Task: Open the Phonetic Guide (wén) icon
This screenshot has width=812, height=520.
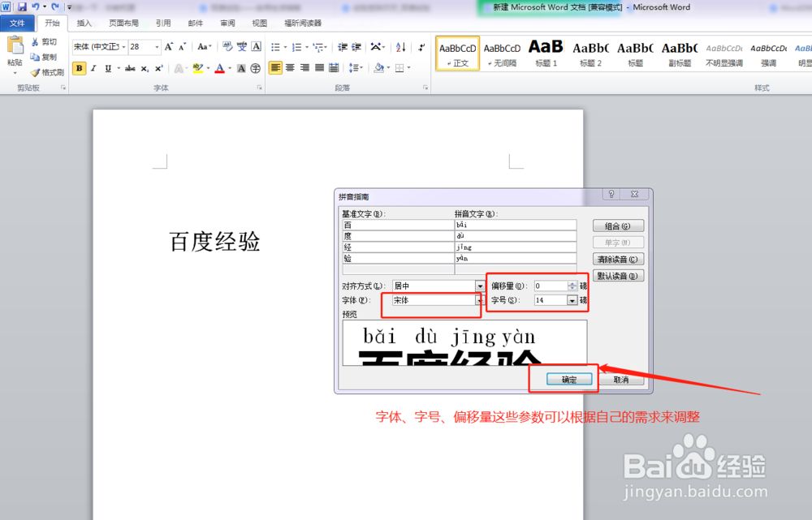Action: pos(242,46)
